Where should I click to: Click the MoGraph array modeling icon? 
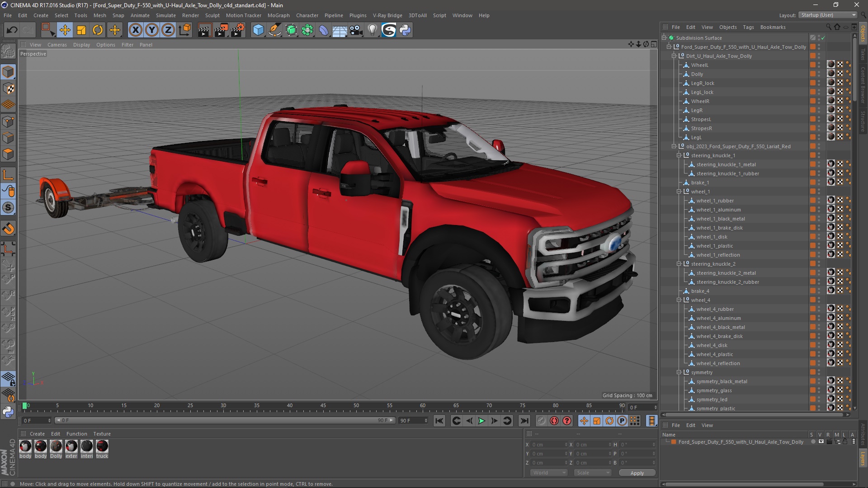tap(307, 30)
